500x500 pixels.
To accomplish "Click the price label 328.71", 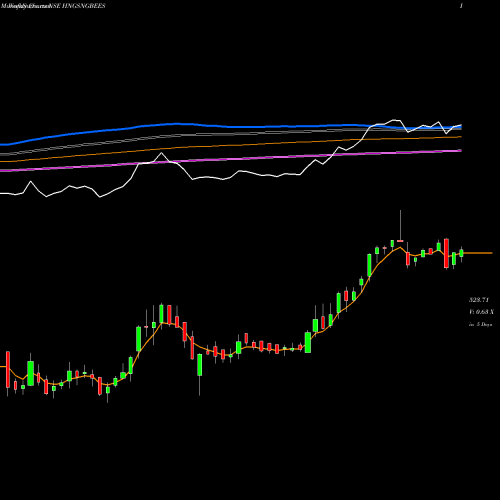I will 479,300.
